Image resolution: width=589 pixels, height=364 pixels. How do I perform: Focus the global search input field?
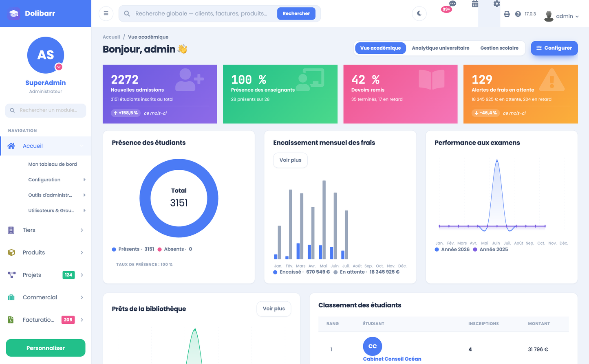(203, 13)
